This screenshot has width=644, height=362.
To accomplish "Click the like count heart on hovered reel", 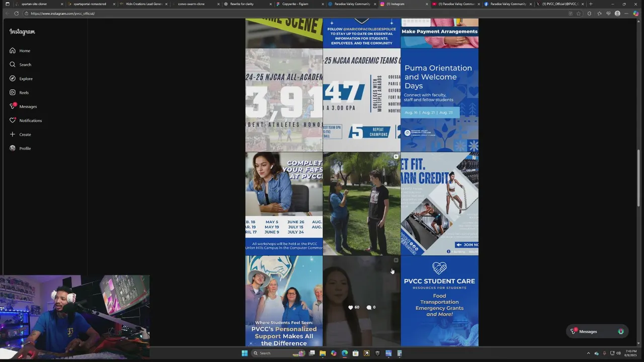I will pos(351,307).
